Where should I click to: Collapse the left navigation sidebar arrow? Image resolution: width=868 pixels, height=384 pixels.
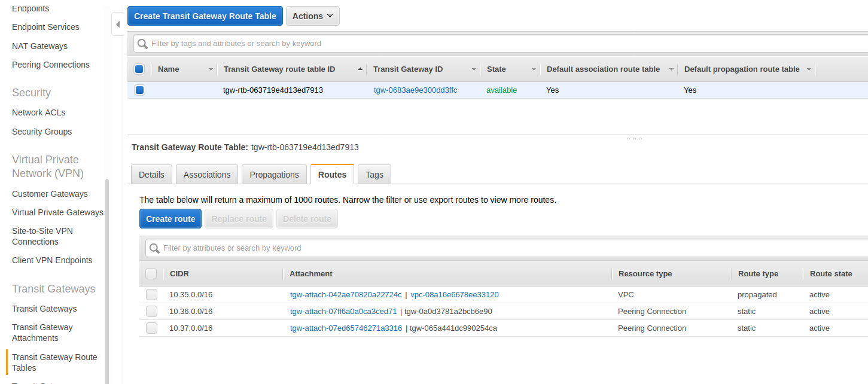pos(117,24)
